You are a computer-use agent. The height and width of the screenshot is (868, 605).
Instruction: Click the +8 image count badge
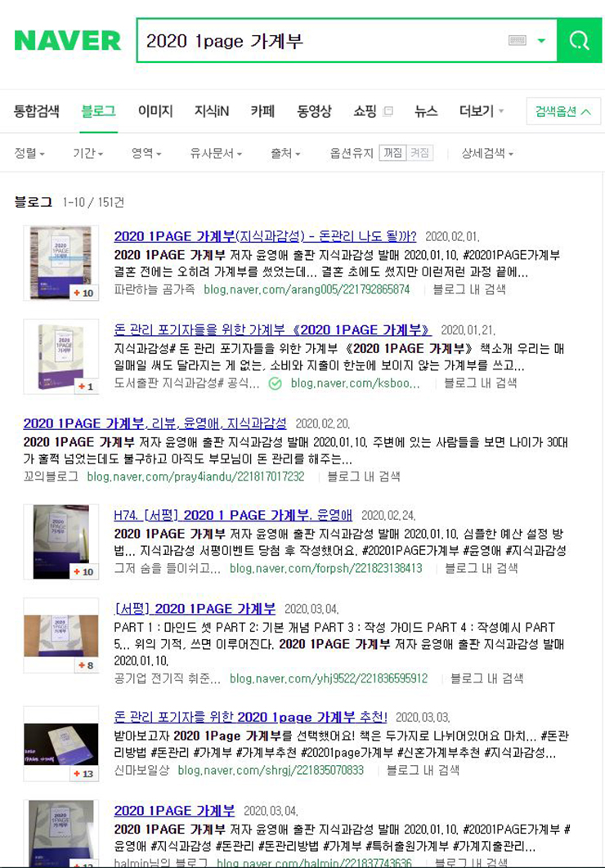point(86,664)
